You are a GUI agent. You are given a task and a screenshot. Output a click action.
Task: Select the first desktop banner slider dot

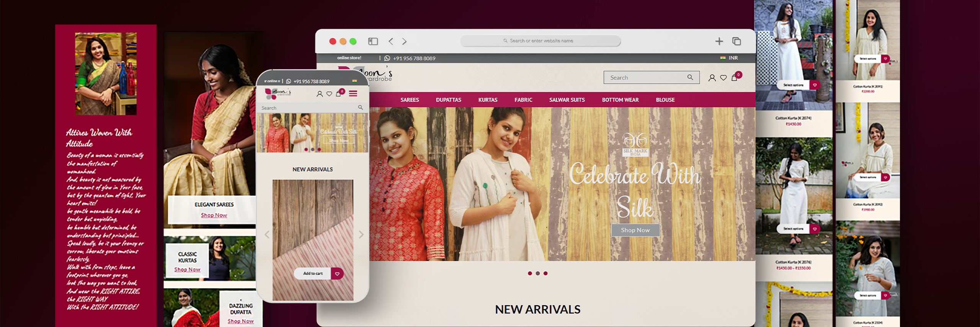pyautogui.click(x=530, y=273)
